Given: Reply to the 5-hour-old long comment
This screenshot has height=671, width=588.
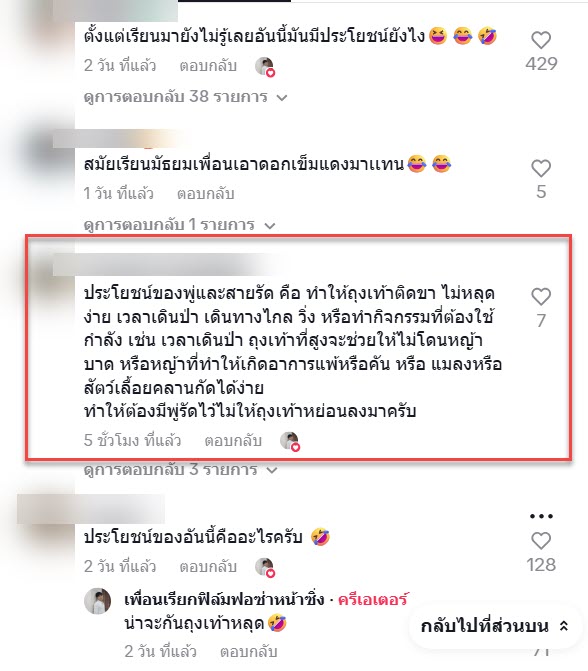Looking at the screenshot, I should point(233,441).
